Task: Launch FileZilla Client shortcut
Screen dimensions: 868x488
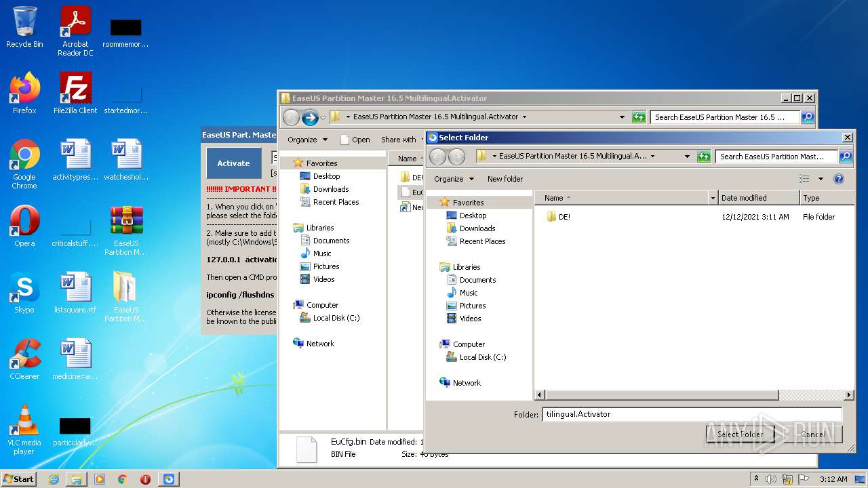Action: point(75,94)
